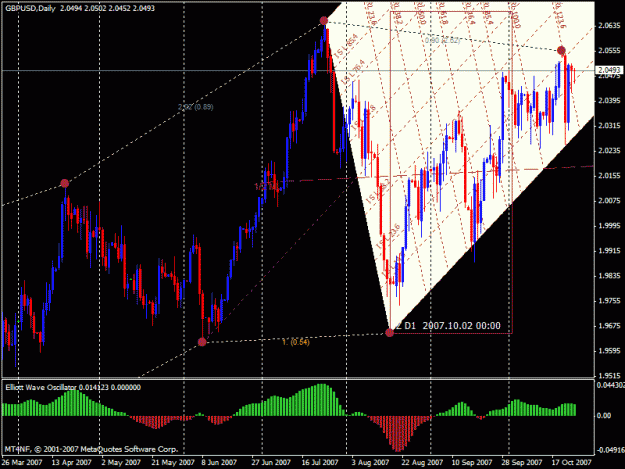
Task: Click the 2.0235 price on the scale
Action: [609, 151]
